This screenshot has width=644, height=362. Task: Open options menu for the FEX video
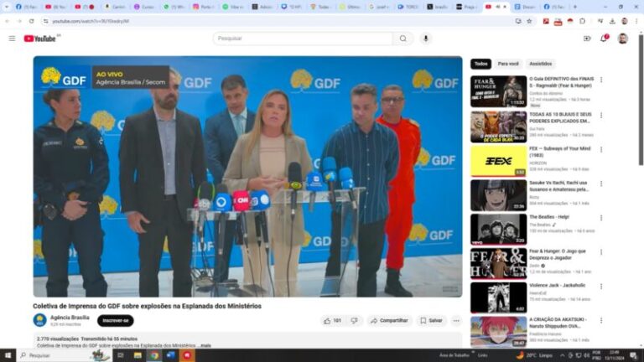[600, 148]
